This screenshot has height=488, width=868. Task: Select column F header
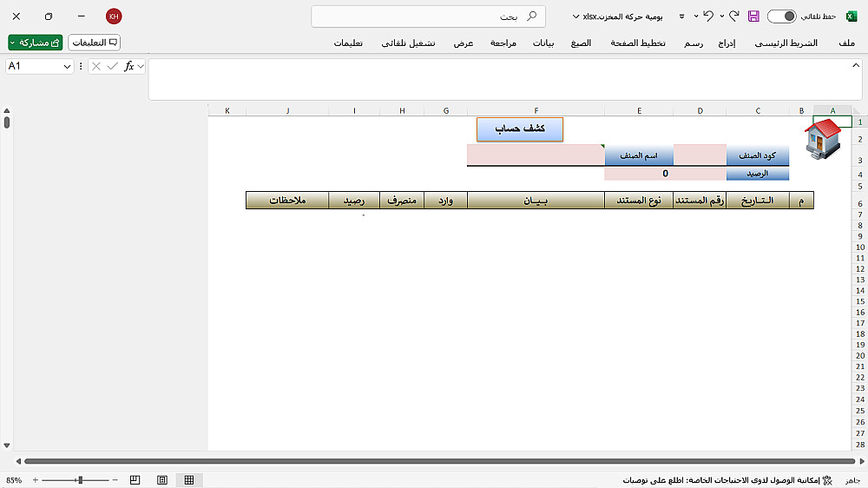[x=536, y=111]
